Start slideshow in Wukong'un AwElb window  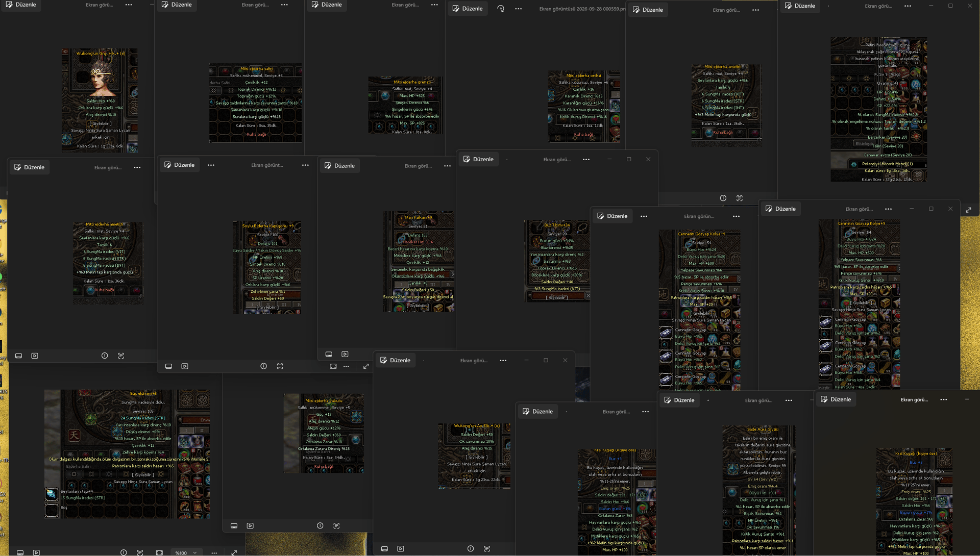click(401, 548)
